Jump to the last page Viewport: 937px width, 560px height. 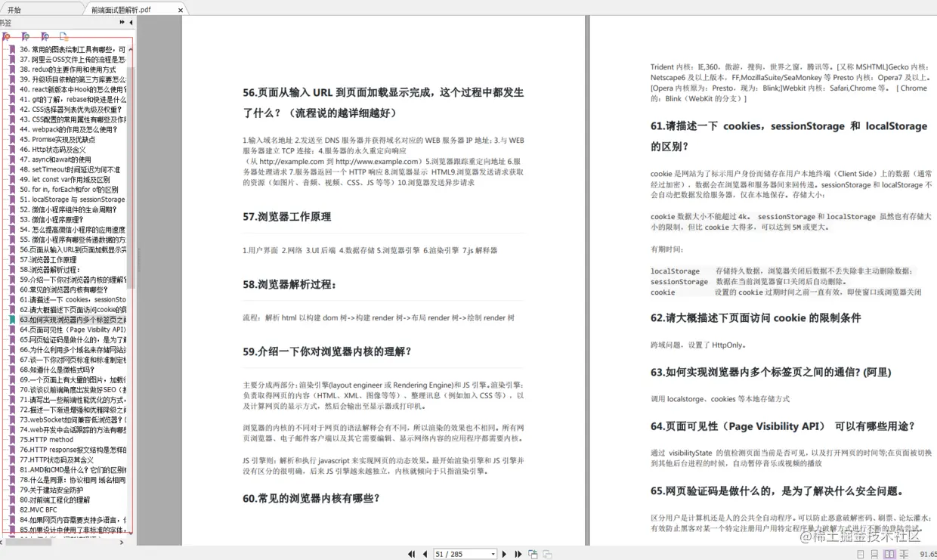click(x=518, y=554)
